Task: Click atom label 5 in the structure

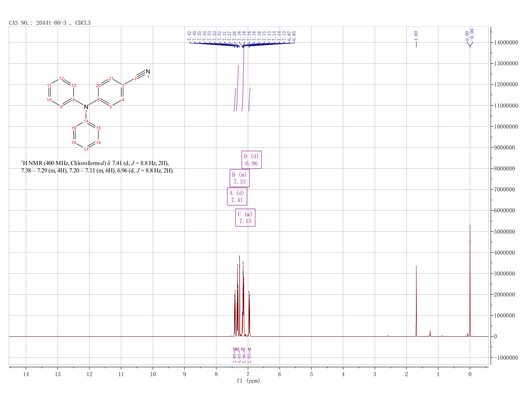Action: pos(111,107)
